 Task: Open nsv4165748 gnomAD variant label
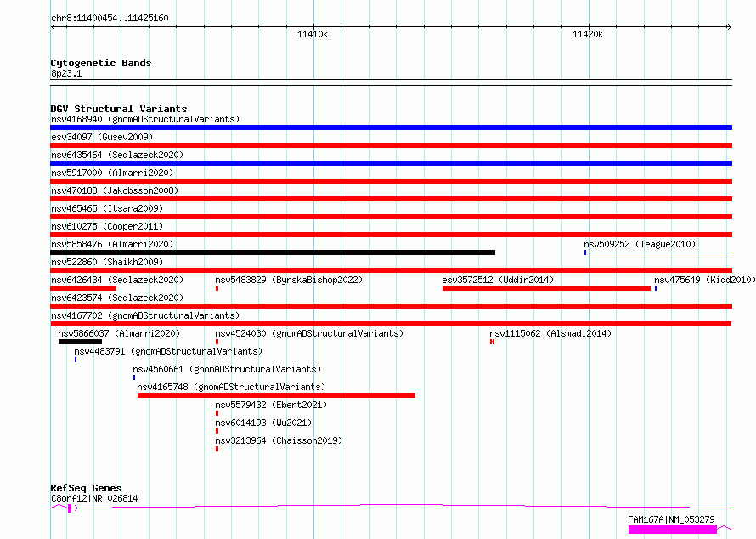pyautogui.click(x=231, y=387)
